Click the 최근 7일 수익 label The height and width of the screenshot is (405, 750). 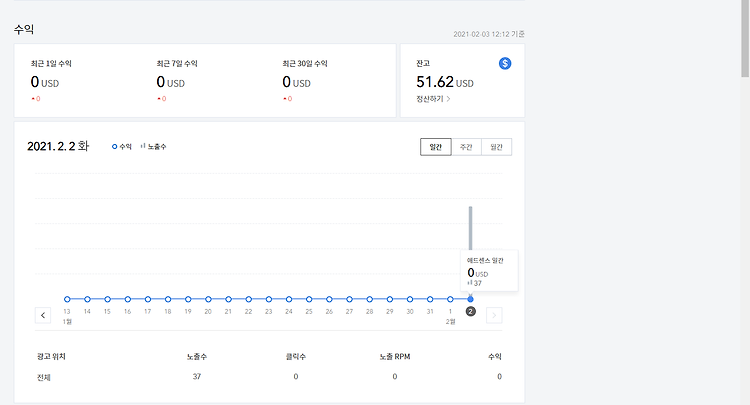click(x=177, y=64)
